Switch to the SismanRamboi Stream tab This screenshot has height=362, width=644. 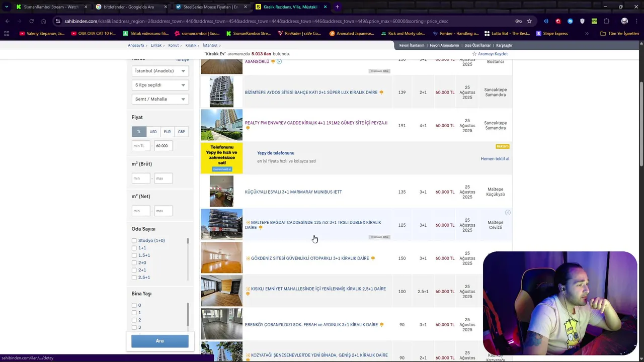(x=50, y=7)
